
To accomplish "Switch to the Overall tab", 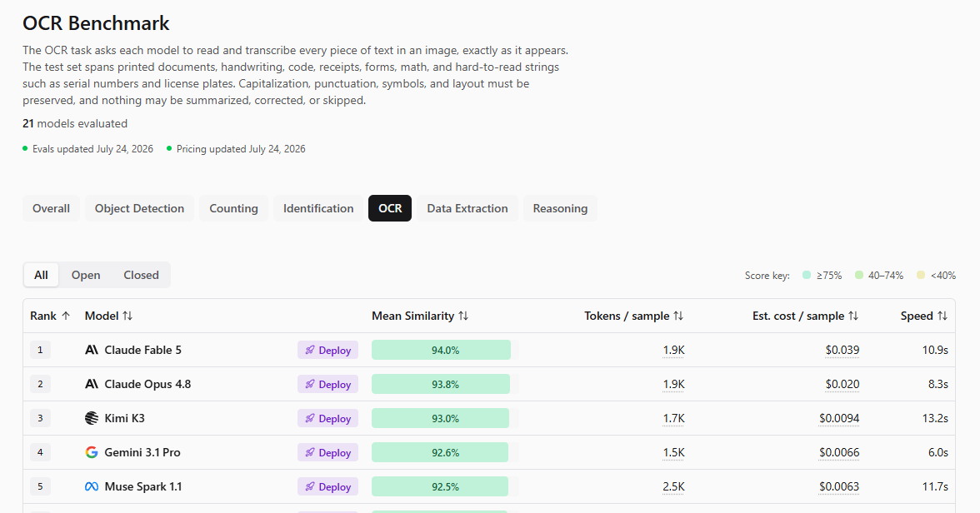I will [52, 208].
